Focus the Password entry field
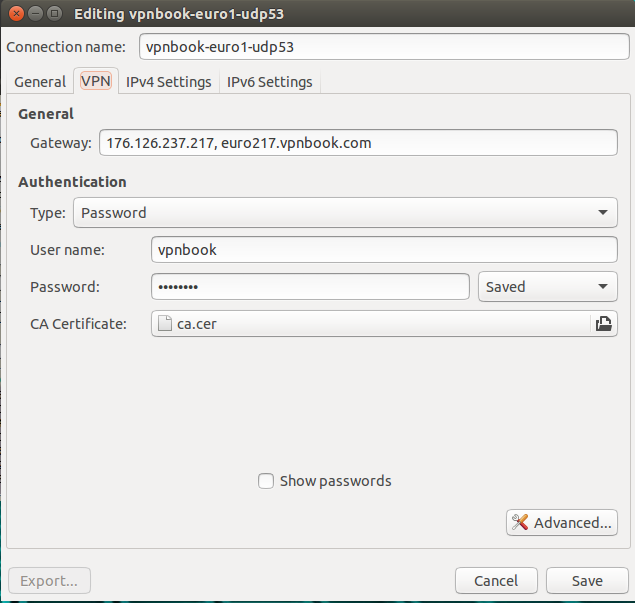Image resolution: width=635 pixels, height=603 pixels. coord(310,287)
